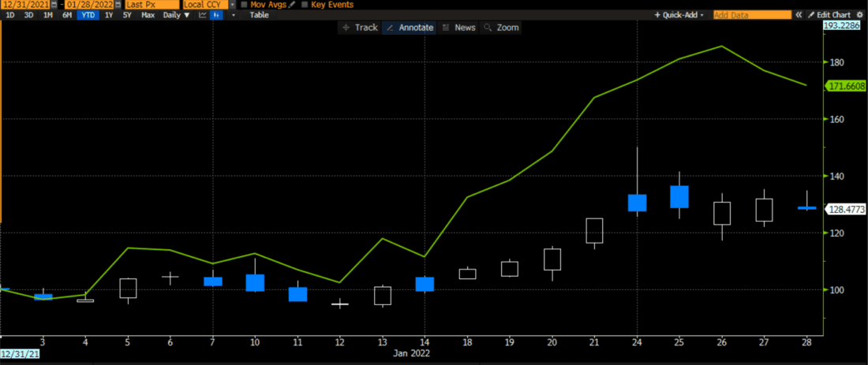Click the blue candlestick for January 25
Viewport: 868px width, 365px height.
pyautogui.click(x=679, y=197)
